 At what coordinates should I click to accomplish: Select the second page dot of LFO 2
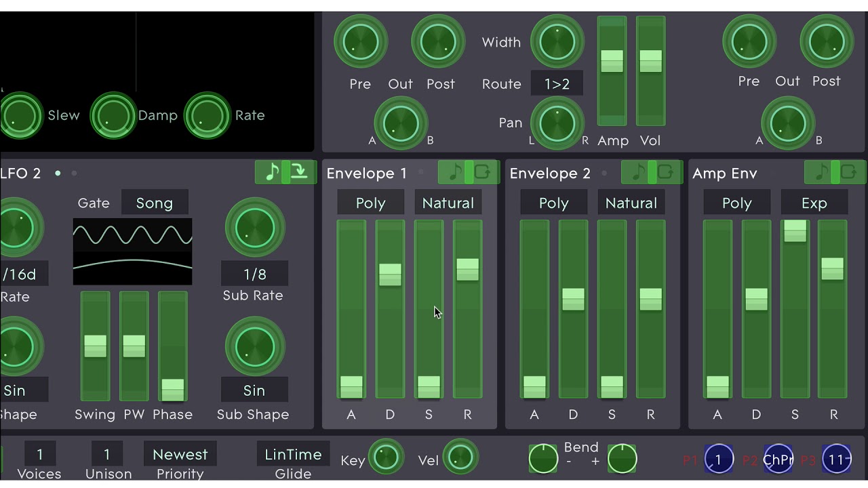(74, 174)
